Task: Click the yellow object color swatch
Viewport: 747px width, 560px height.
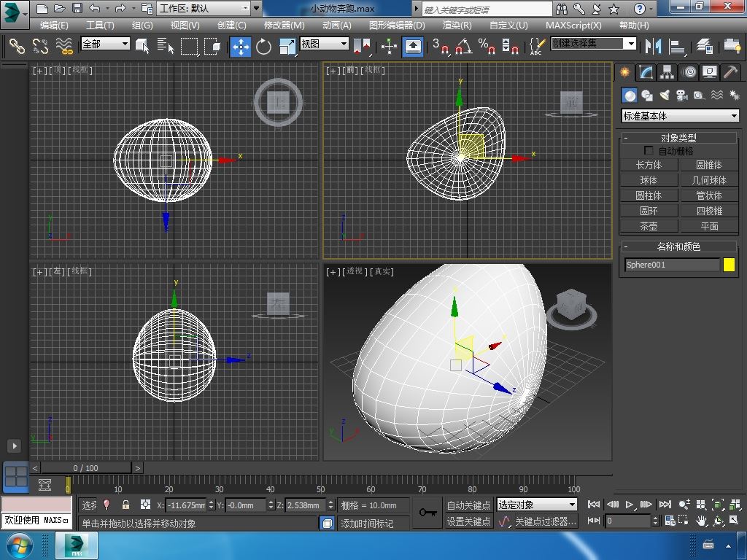Action: coord(729,265)
